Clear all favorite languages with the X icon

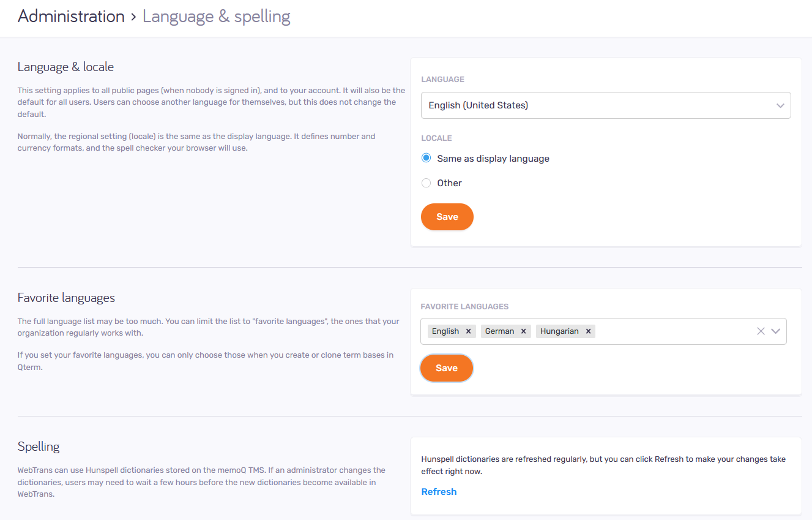(x=761, y=331)
